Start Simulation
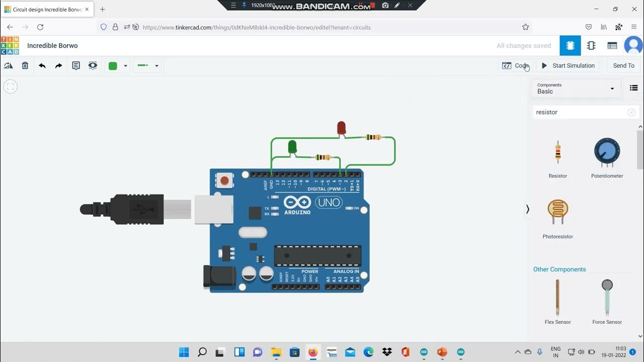644x362 pixels. tap(568, 66)
